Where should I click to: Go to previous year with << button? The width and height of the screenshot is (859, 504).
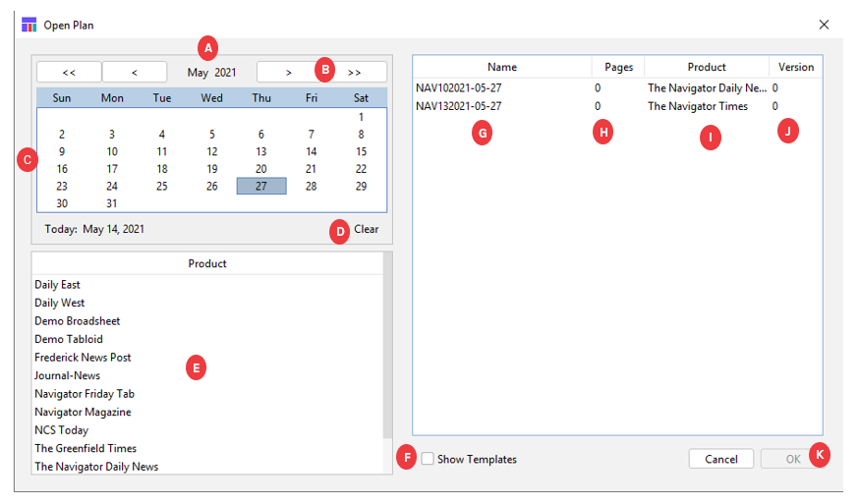[x=69, y=72]
